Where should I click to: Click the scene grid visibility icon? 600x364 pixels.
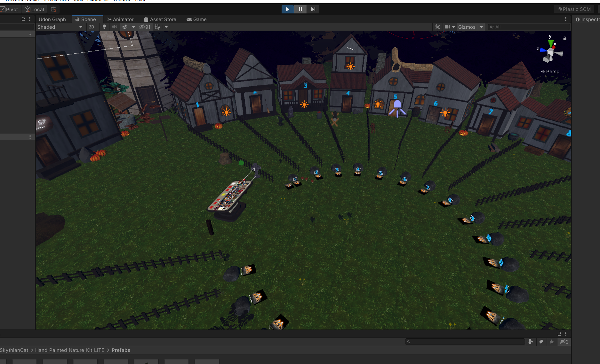tap(157, 27)
